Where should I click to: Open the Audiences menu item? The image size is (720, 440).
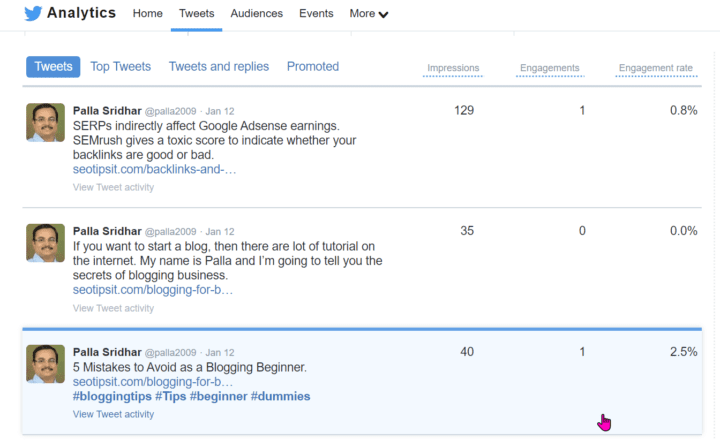point(256,14)
